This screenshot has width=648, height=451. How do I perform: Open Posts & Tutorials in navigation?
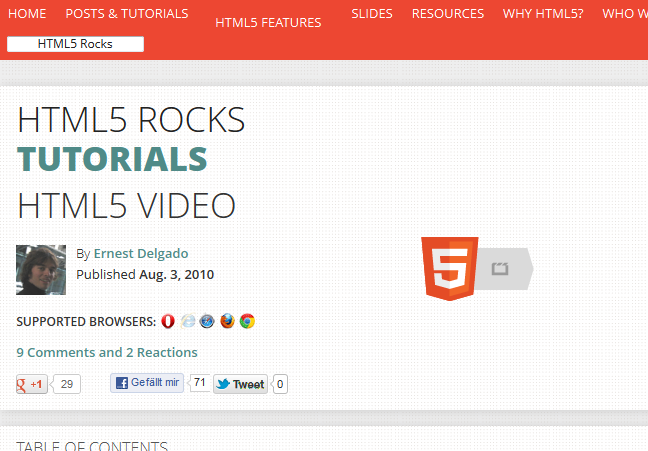[127, 14]
